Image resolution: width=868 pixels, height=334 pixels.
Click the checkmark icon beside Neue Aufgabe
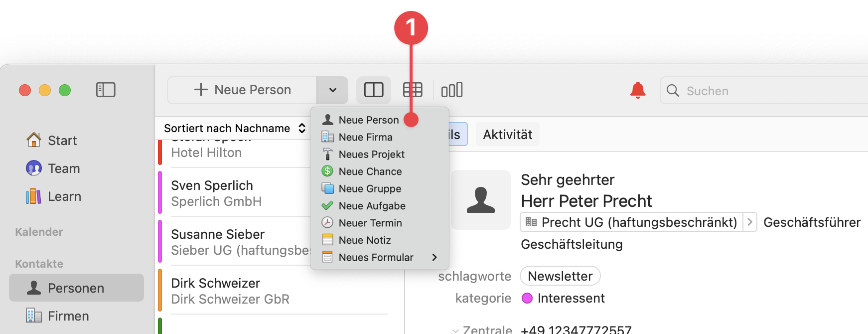pyautogui.click(x=327, y=205)
